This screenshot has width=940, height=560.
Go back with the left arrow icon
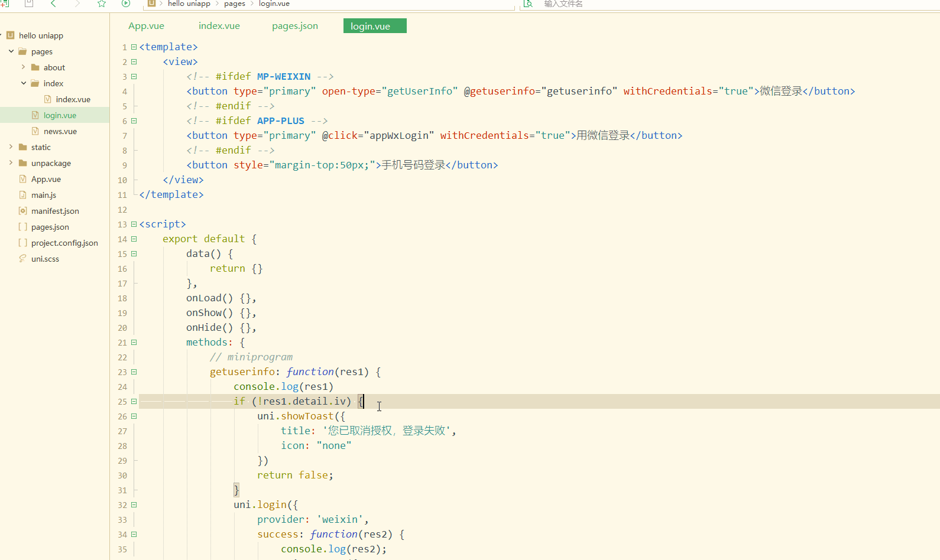click(53, 3)
